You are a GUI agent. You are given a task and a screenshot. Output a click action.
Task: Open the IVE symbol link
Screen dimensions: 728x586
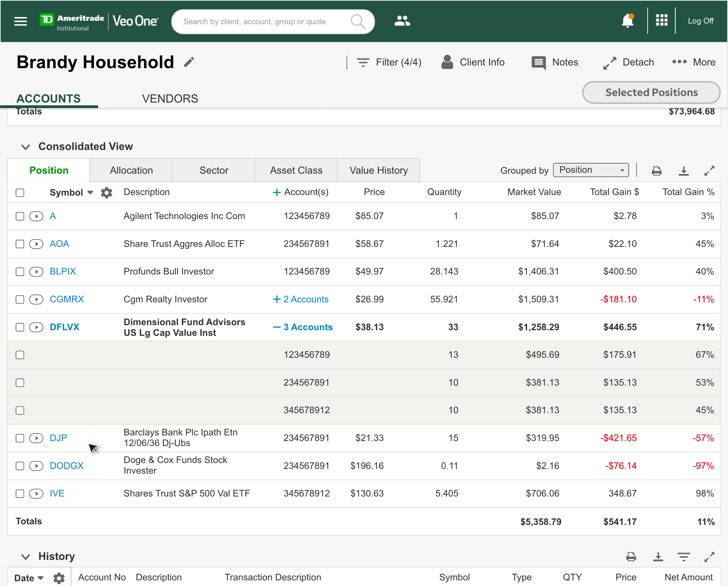pos(57,494)
